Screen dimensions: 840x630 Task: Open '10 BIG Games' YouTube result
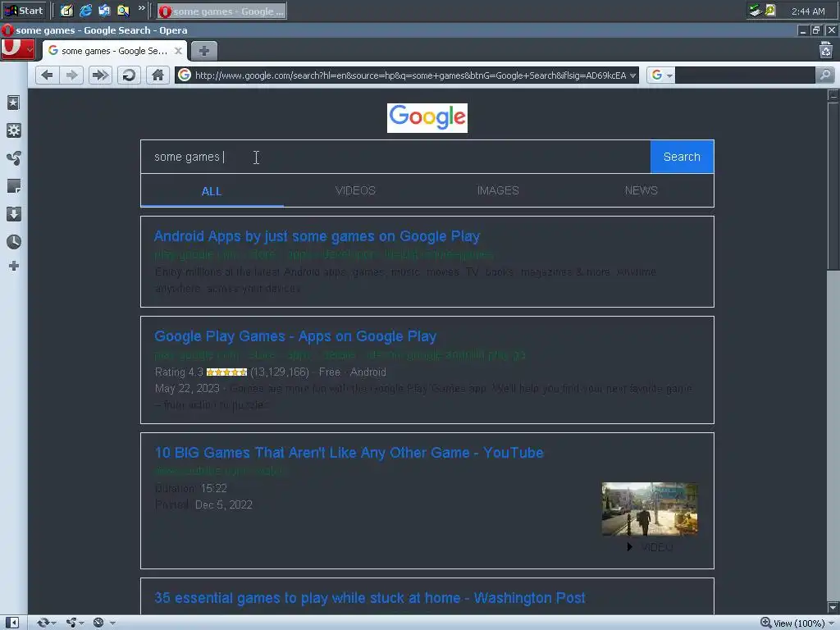349,453
